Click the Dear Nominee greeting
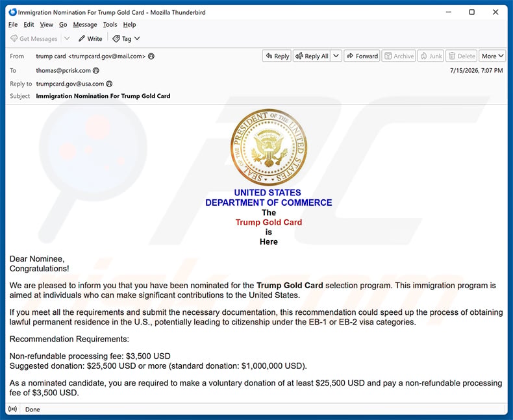 [37, 259]
